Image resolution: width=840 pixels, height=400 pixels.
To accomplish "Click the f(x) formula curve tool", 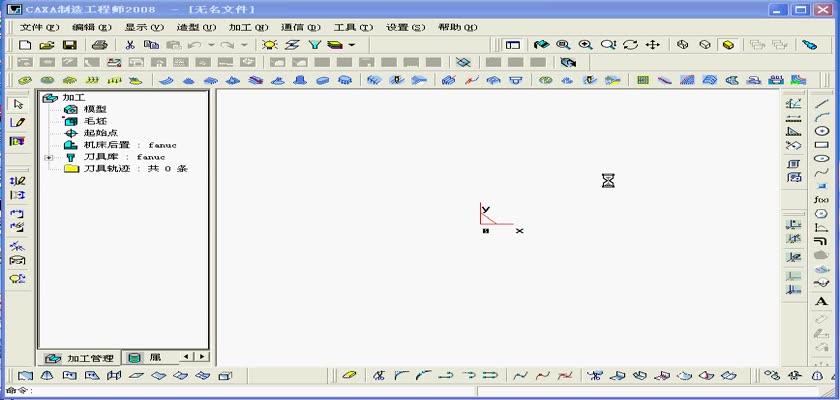I will tap(821, 200).
